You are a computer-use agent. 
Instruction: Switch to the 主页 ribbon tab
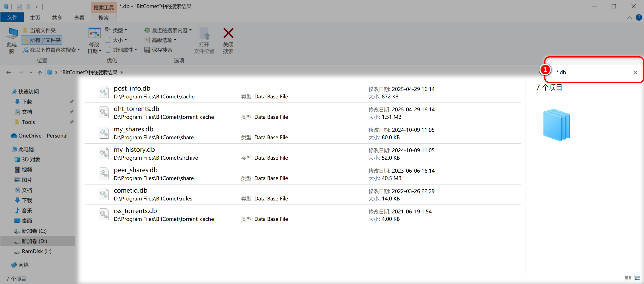click(x=35, y=18)
